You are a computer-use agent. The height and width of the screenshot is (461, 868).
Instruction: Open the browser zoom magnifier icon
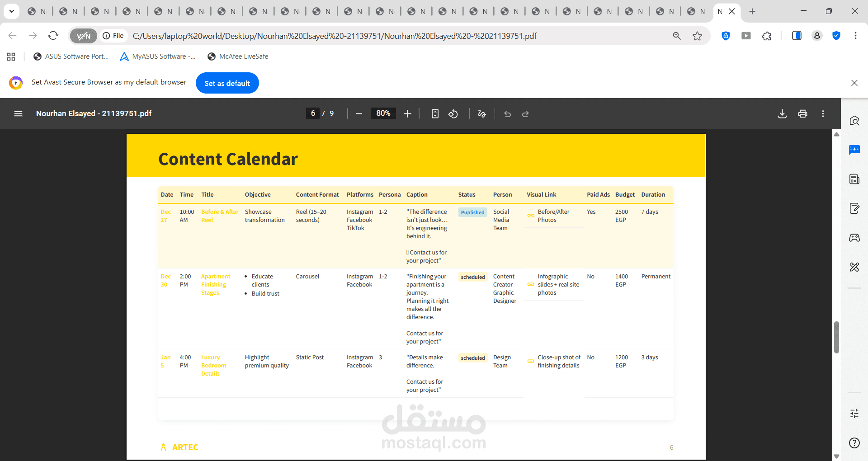tap(677, 36)
